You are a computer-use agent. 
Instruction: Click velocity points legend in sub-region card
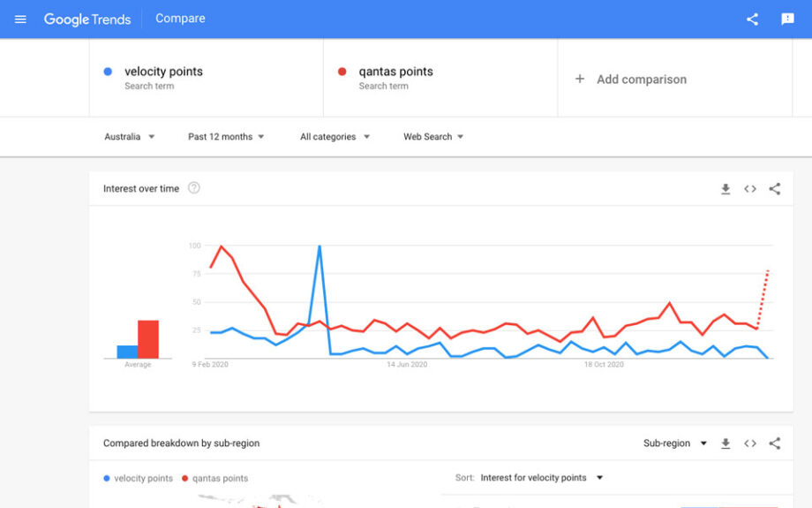click(139, 479)
